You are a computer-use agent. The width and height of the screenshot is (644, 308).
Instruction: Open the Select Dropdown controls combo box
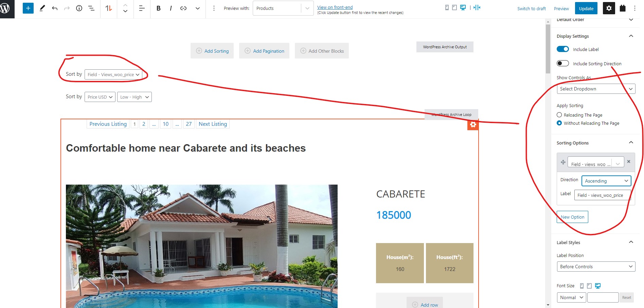[x=596, y=89]
